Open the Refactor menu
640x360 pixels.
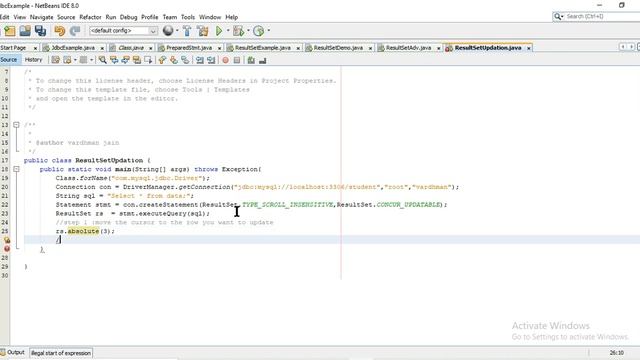[x=90, y=17]
